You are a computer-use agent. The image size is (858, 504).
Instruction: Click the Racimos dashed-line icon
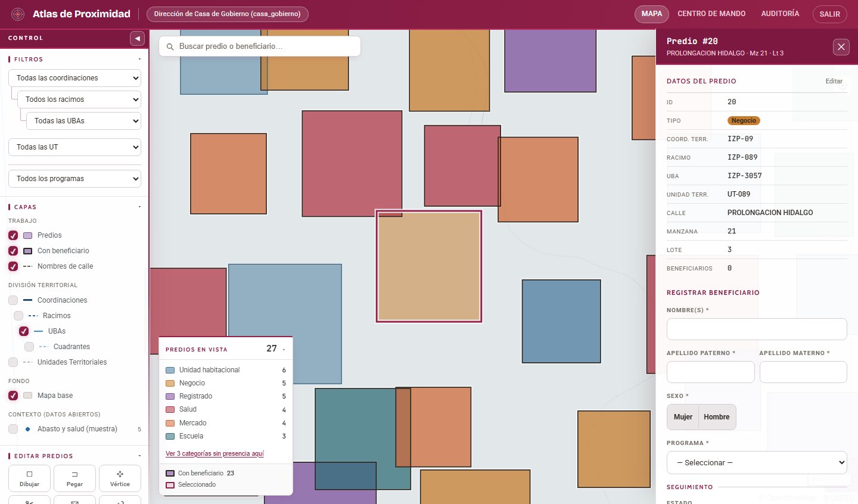pos(33,316)
